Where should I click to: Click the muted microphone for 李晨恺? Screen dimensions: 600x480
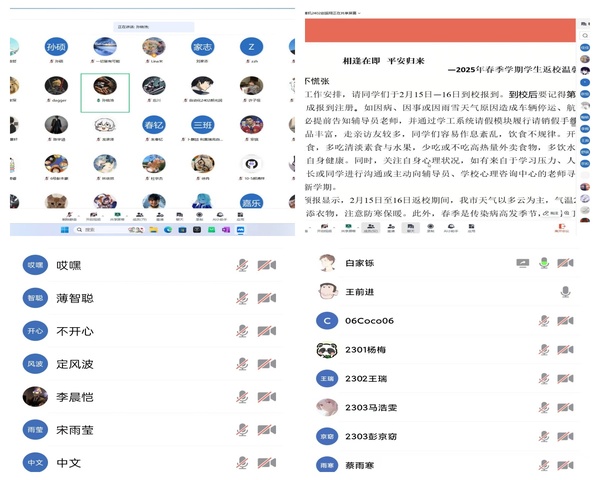242,397
